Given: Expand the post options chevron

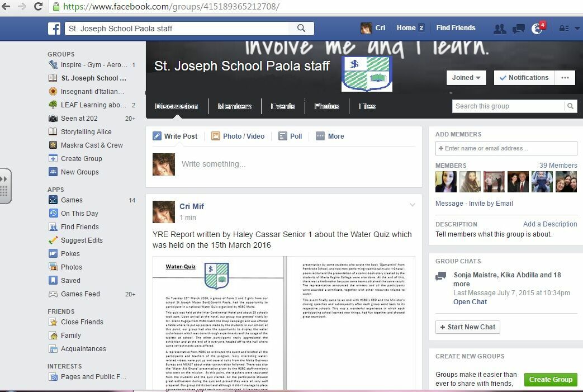Looking at the screenshot, I should [x=413, y=205].
